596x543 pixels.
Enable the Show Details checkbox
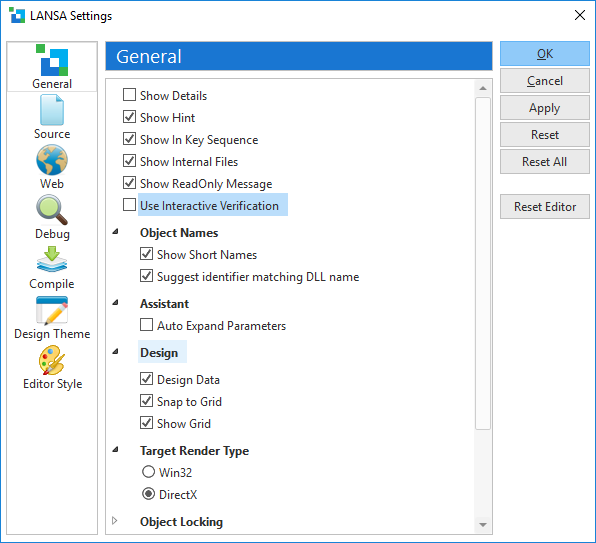129,95
